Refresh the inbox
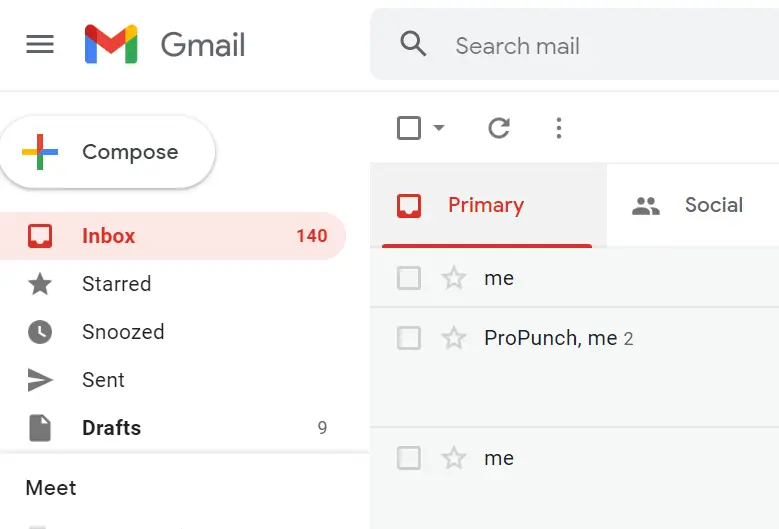 coord(499,128)
